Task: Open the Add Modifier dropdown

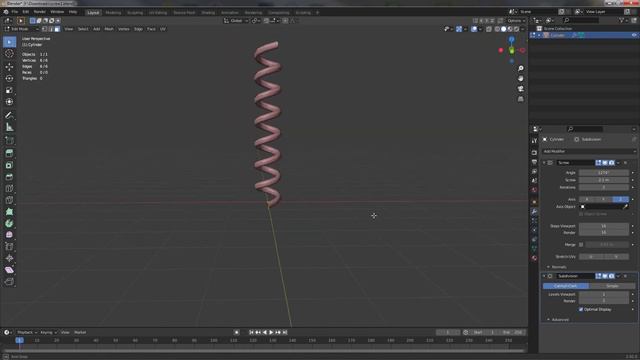Action: [589, 151]
